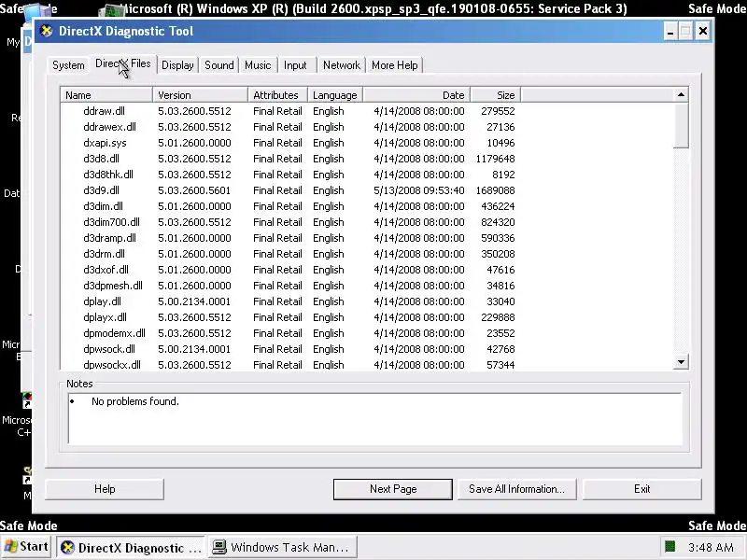
Task: Sort the files by Size column header
Action: 496,95
